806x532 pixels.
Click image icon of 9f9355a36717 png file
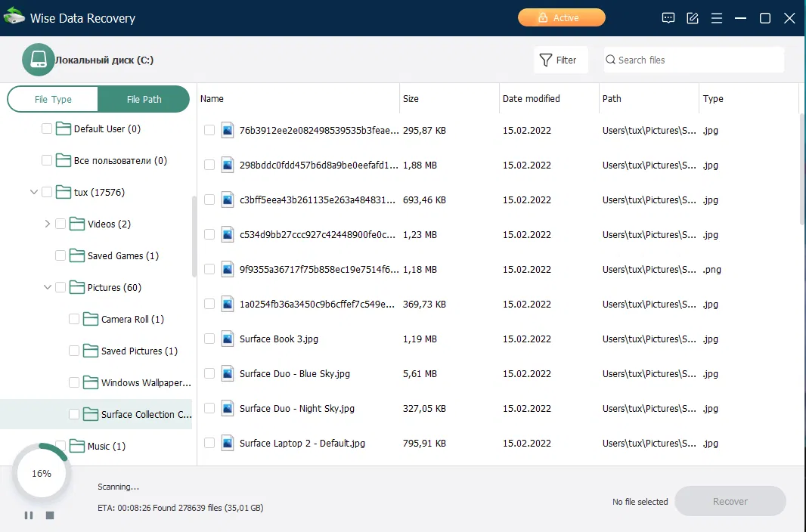tap(228, 270)
